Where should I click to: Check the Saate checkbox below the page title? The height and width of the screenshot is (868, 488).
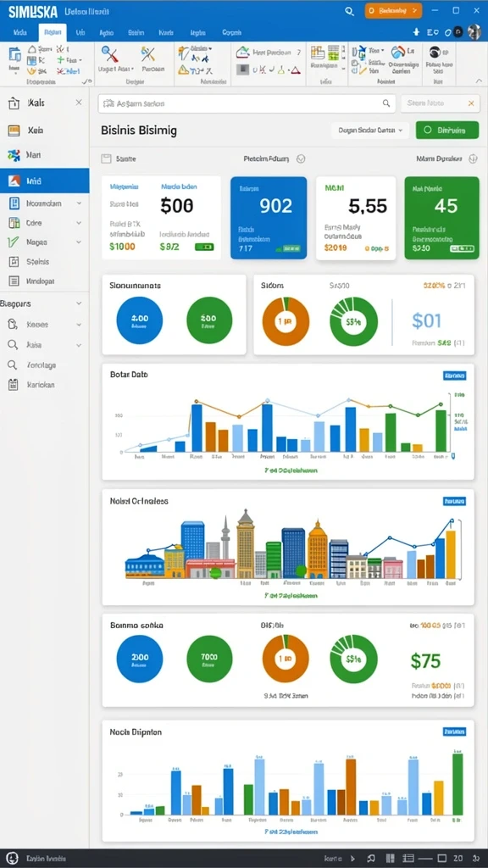click(106, 159)
